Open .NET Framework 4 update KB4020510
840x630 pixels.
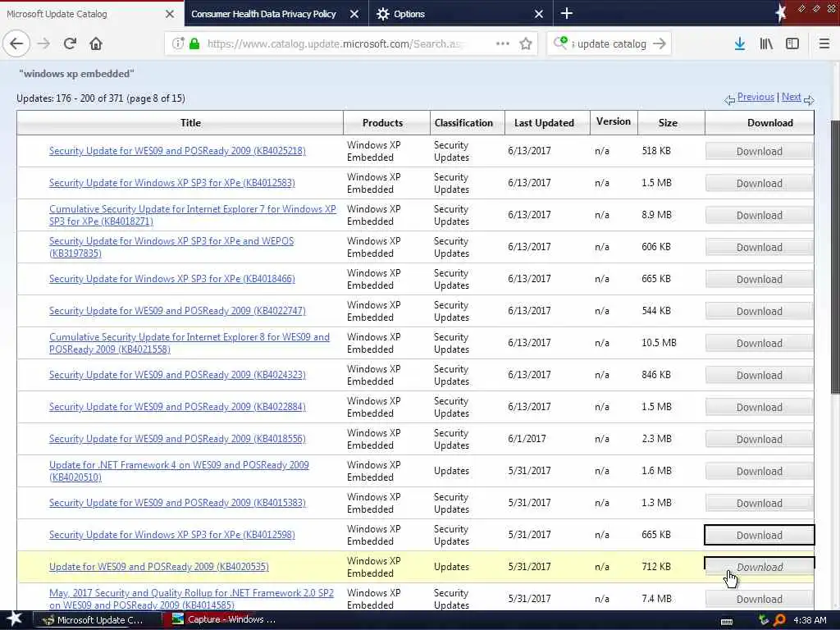pyautogui.click(x=179, y=471)
